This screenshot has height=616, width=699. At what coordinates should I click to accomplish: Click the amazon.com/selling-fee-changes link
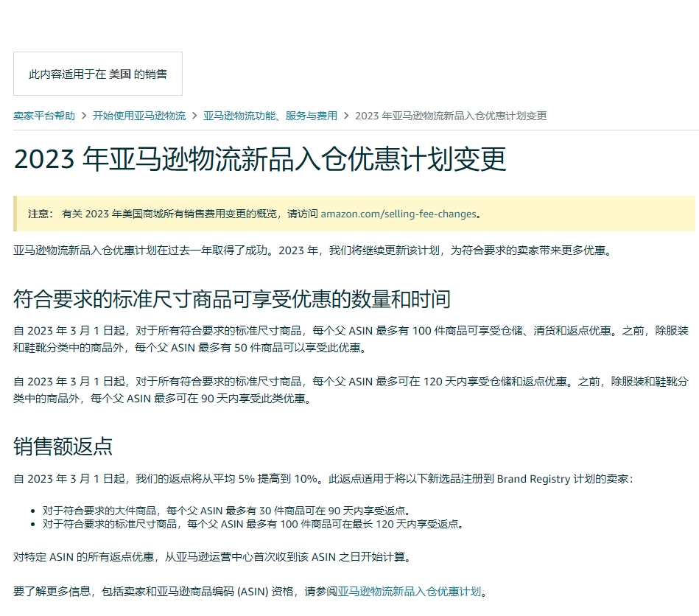coord(398,214)
